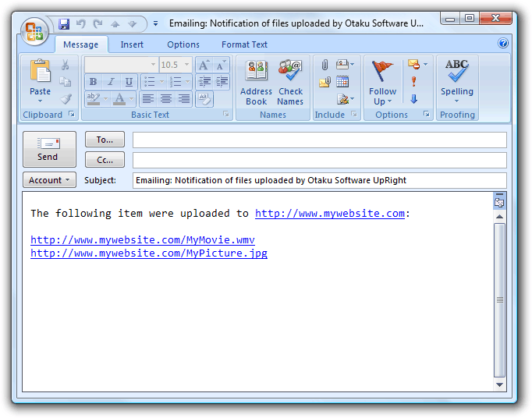Screen dimensions: 532x418
Task: Switch to the Message tab
Action: [81, 44]
